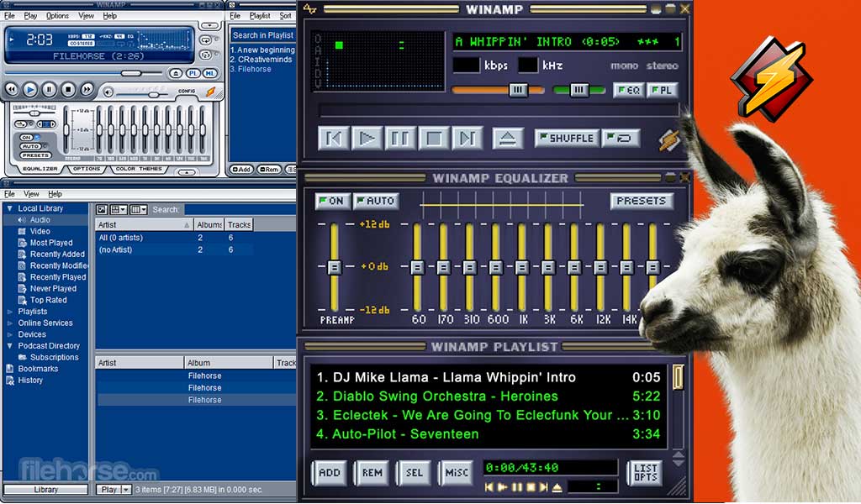
Task: Click Previous Track in classic Winamp player
Action: click(x=333, y=139)
